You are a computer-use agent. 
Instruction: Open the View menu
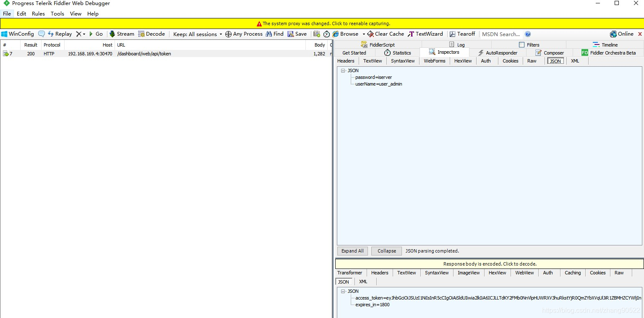click(x=76, y=13)
